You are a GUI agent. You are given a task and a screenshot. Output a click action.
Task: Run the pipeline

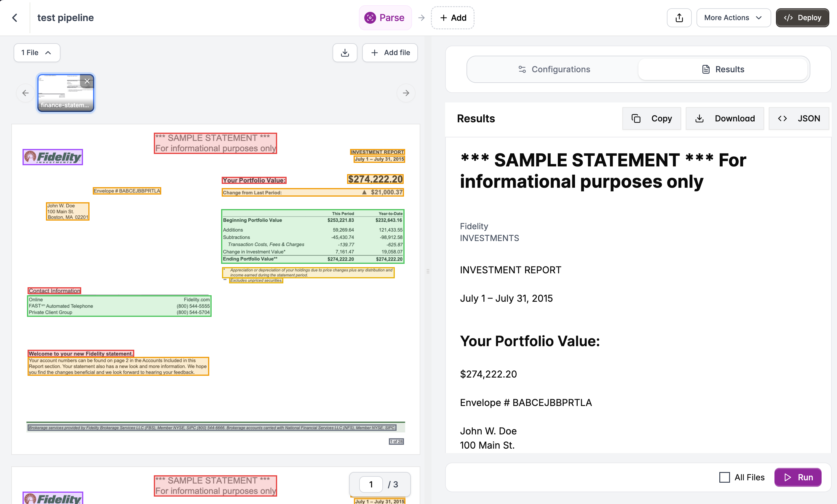[x=798, y=477]
